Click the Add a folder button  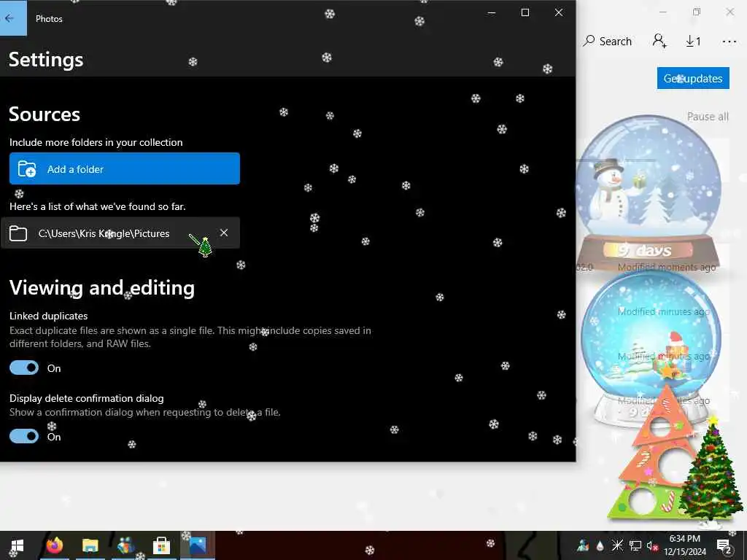point(124,168)
